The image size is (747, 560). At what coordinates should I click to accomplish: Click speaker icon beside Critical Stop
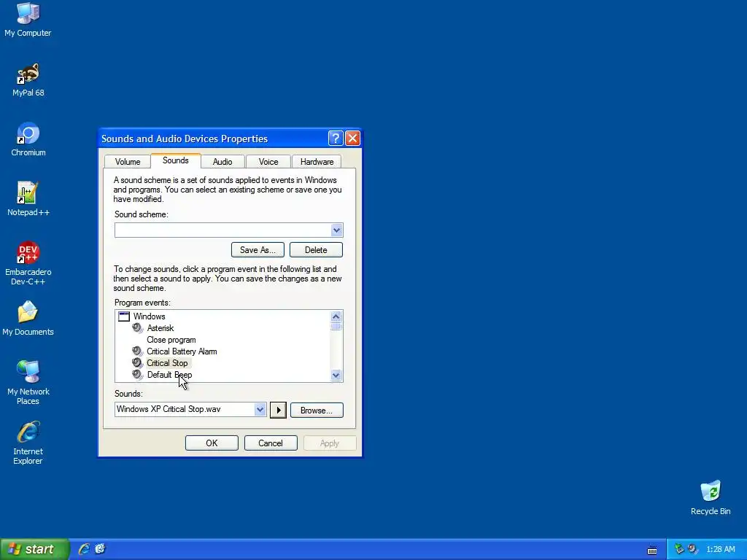click(138, 363)
